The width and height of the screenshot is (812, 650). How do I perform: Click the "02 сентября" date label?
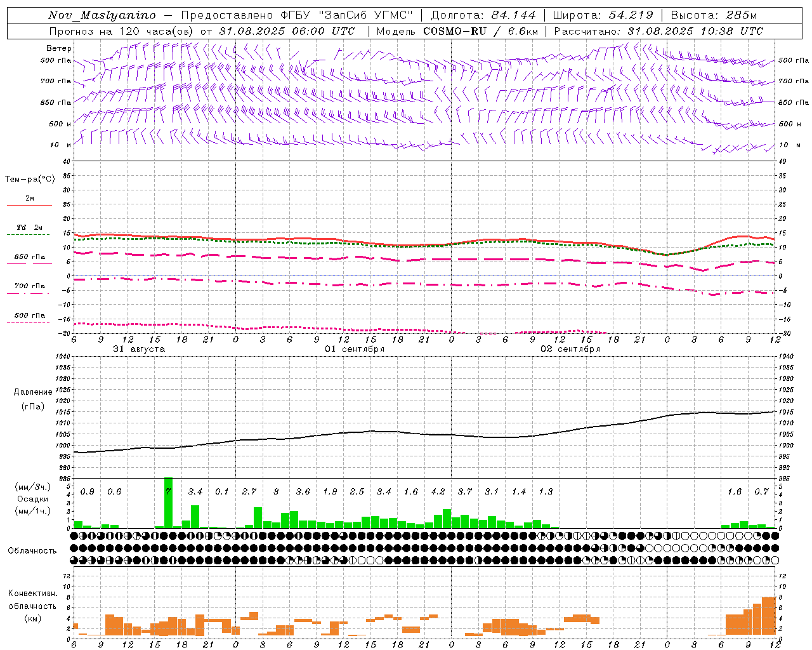pos(570,349)
